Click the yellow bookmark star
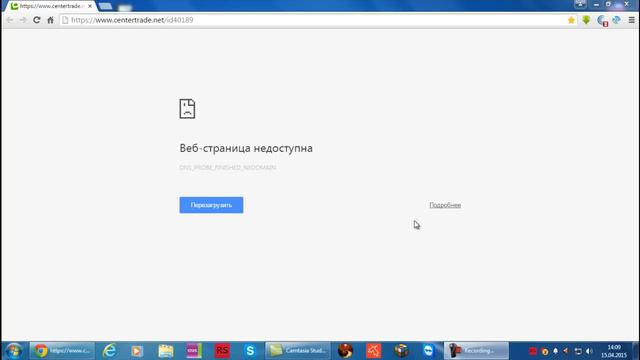This screenshot has width=640, height=360. pyautogui.click(x=571, y=20)
